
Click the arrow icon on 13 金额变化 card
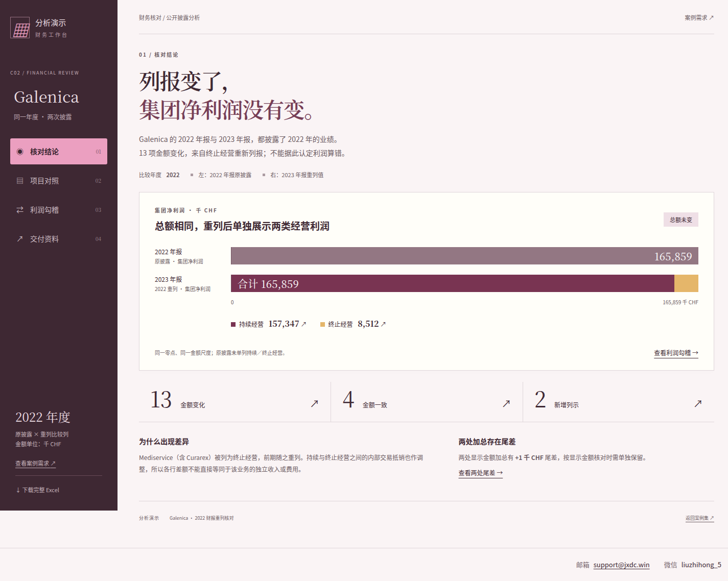pos(315,403)
